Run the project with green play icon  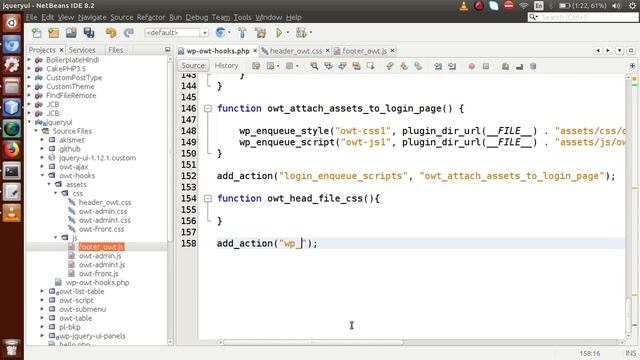tap(279, 33)
